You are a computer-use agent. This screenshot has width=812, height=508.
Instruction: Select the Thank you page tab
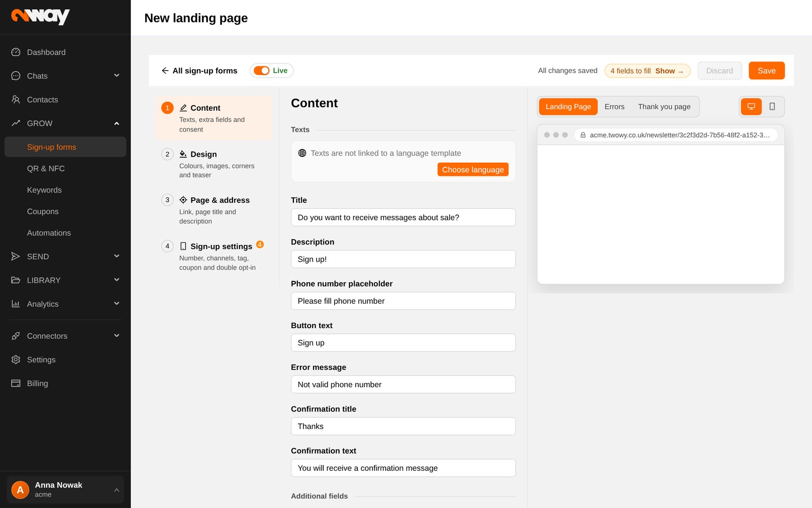(664, 107)
